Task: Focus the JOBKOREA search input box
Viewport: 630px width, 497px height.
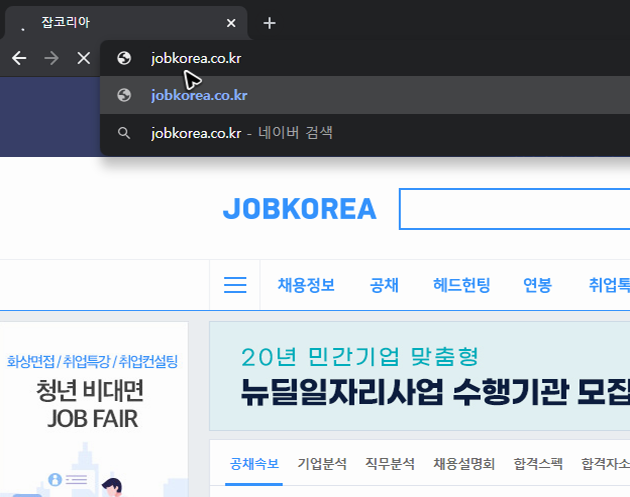Action: (x=514, y=209)
